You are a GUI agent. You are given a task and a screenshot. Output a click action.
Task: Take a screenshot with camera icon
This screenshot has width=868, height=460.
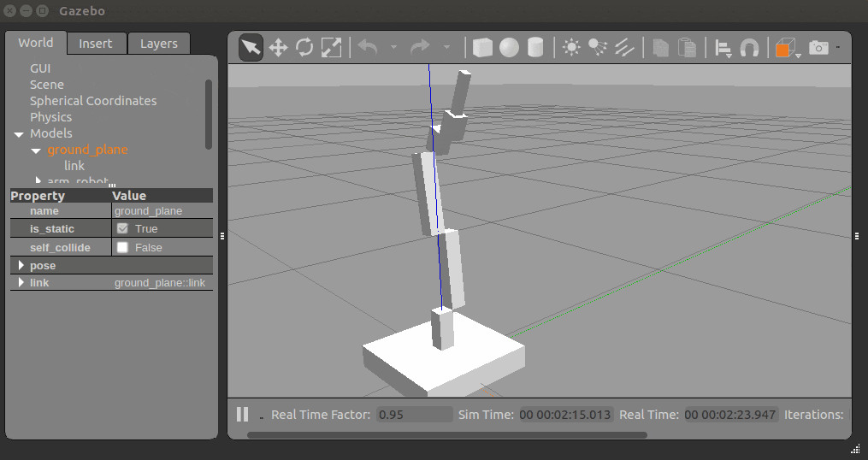pyautogui.click(x=818, y=48)
